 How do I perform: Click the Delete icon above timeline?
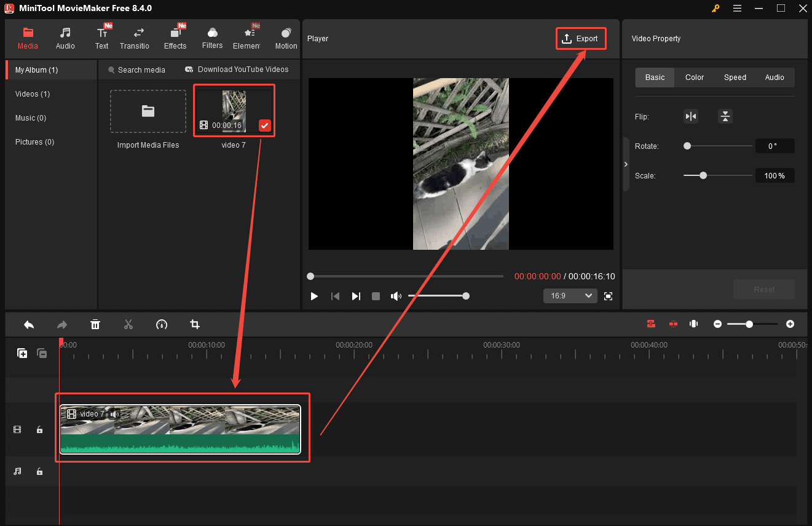click(x=95, y=324)
